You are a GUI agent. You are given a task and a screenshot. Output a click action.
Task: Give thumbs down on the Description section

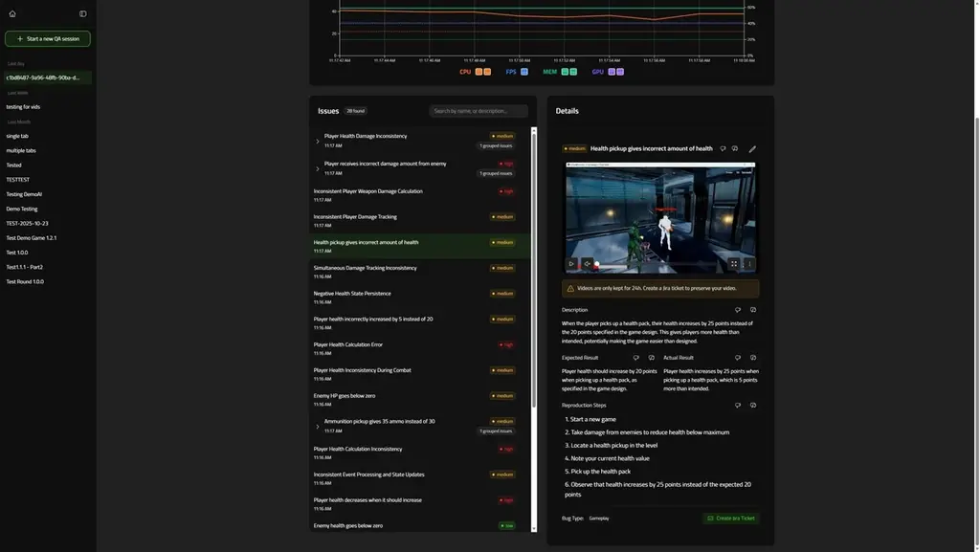[738, 310]
